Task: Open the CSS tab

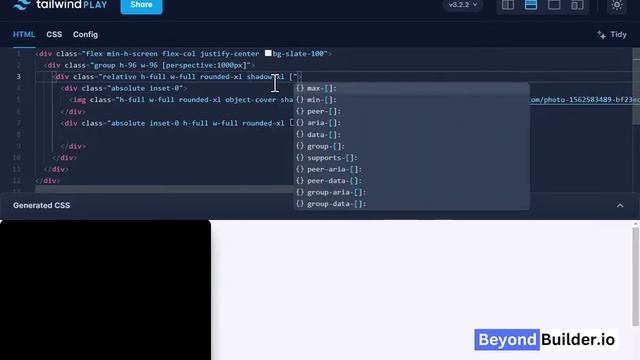Action: point(54,35)
